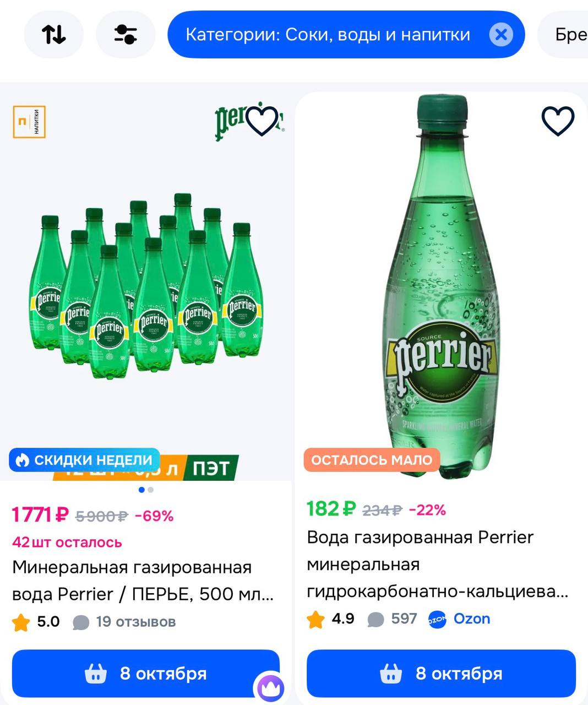The width and height of the screenshot is (588, 705).
Task: Open the single Perrier bottle image
Action: tap(440, 286)
